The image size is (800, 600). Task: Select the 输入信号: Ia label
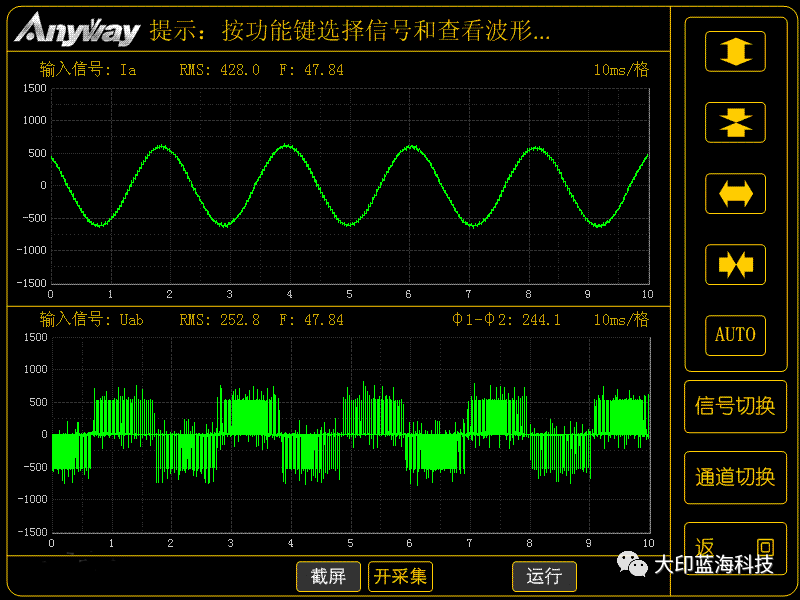[x=88, y=69]
